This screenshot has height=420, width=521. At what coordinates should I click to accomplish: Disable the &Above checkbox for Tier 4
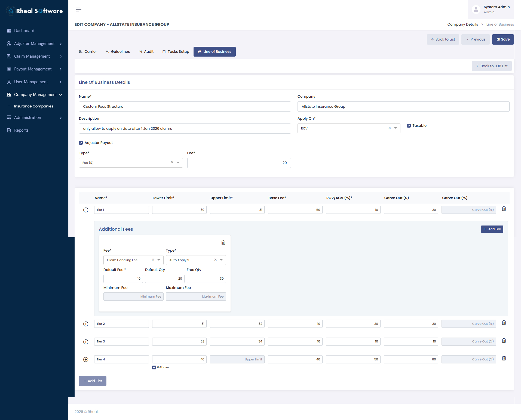pyautogui.click(x=154, y=368)
